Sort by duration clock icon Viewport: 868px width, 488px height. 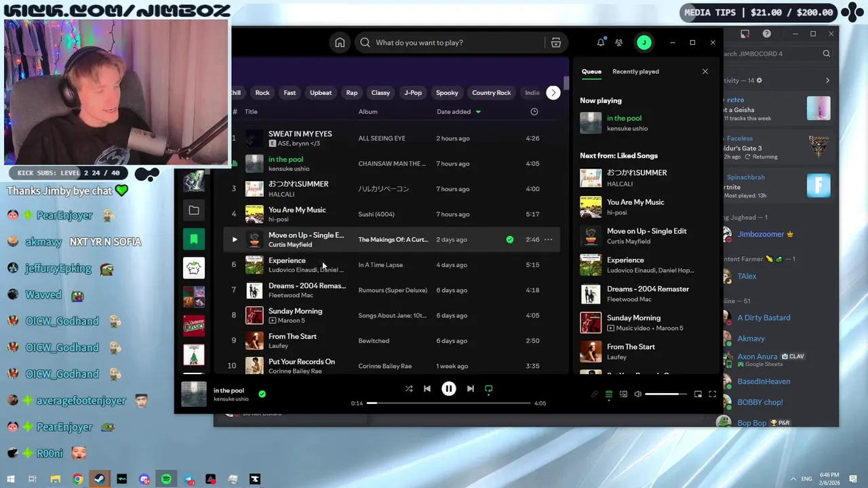tap(534, 112)
